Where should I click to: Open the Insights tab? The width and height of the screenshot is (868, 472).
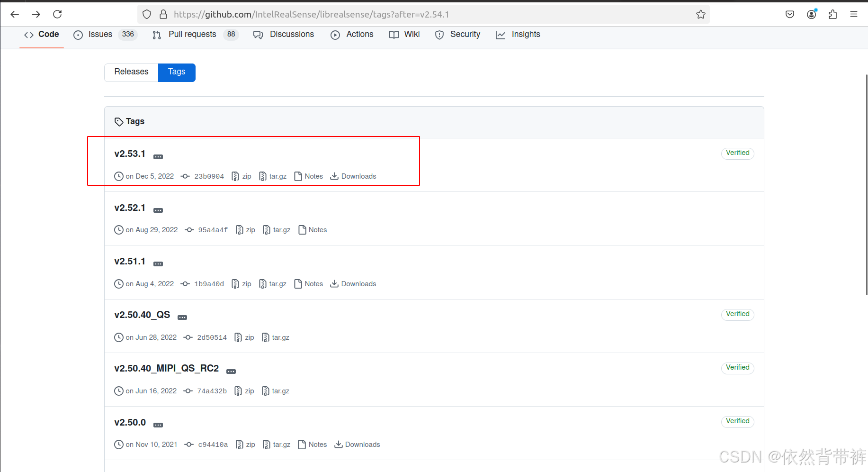click(518, 34)
